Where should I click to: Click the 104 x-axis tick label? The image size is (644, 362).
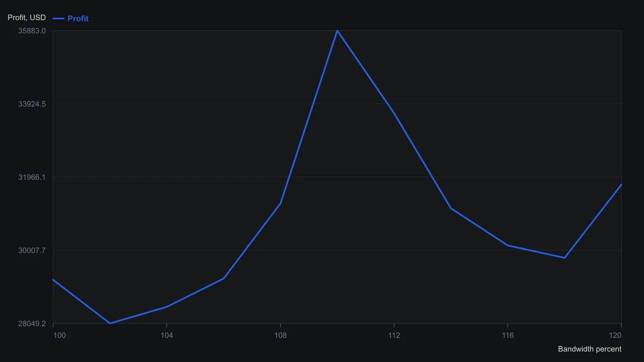pyautogui.click(x=167, y=335)
